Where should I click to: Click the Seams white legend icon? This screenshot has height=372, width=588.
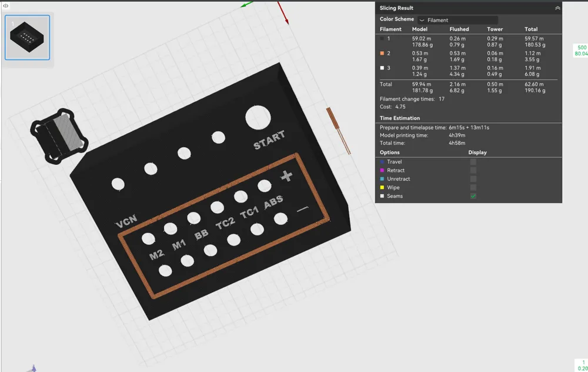382,196
